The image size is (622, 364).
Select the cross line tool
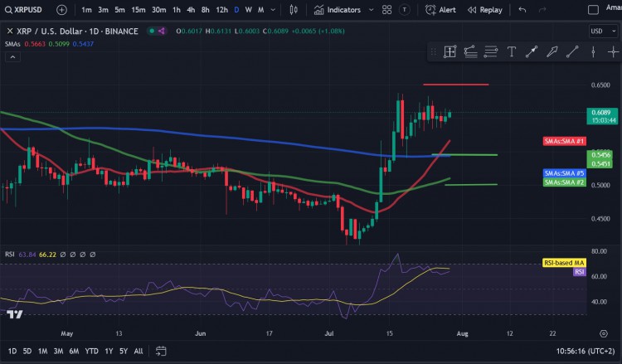click(613, 51)
